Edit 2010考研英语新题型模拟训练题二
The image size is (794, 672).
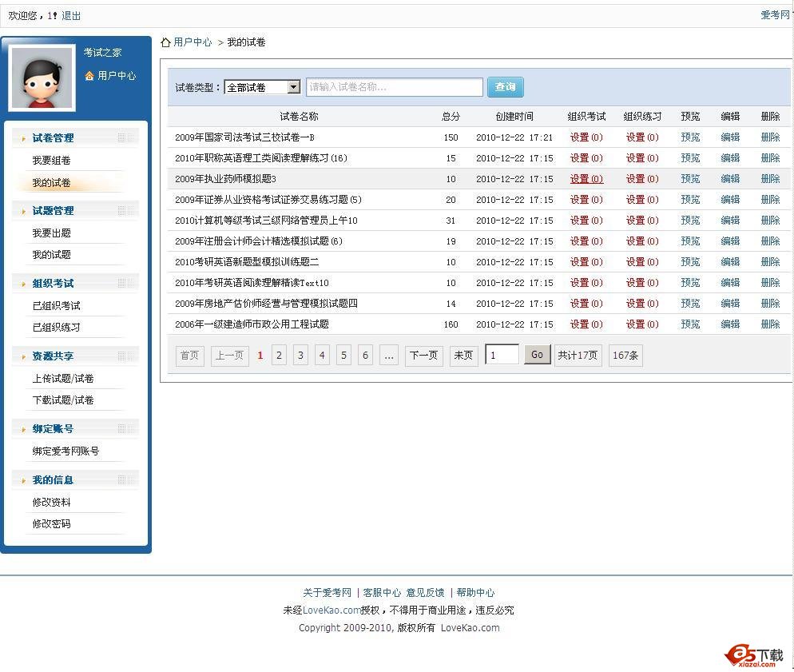click(729, 262)
